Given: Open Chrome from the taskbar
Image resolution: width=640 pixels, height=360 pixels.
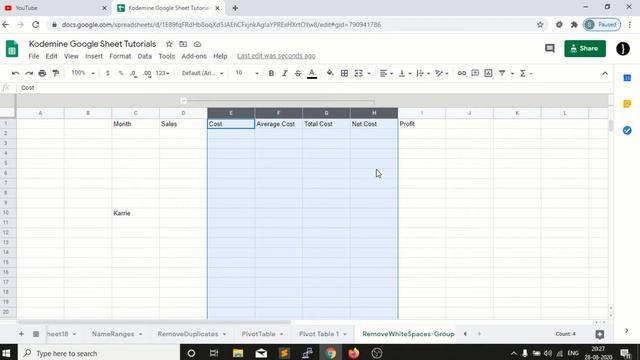Looking at the screenshot, I should (x=331, y=353).
